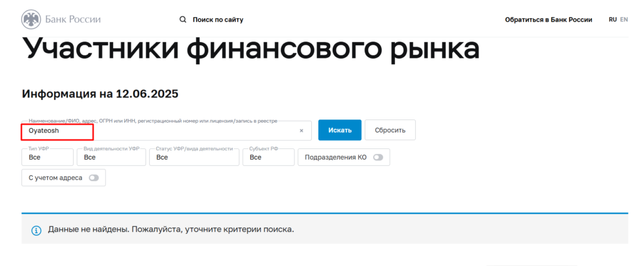Click the Bank of Russia eagle logo
This screenshot has height=266, width=644.
coord(31,19)
